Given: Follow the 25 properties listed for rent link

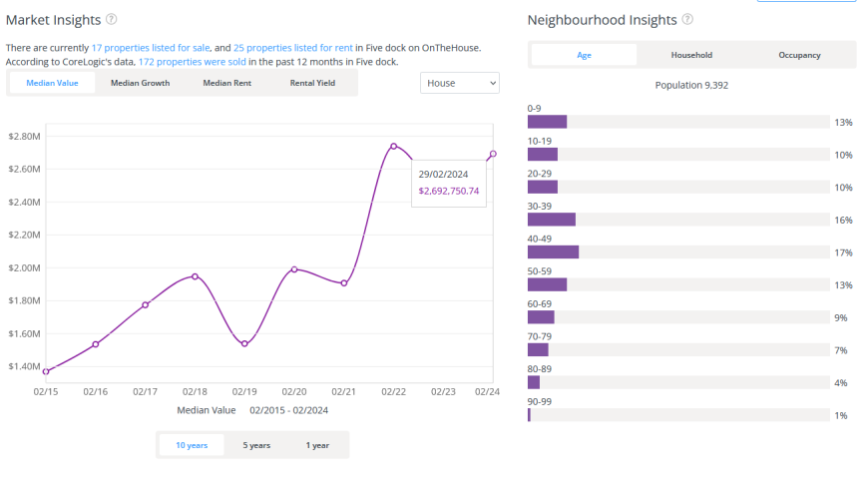Looking at the screenshot, I should point(293,48).
